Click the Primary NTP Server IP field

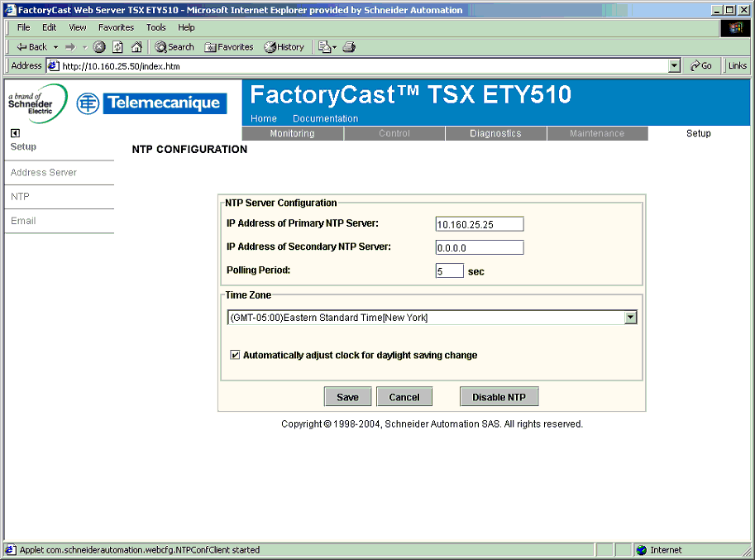pos(480,224)
